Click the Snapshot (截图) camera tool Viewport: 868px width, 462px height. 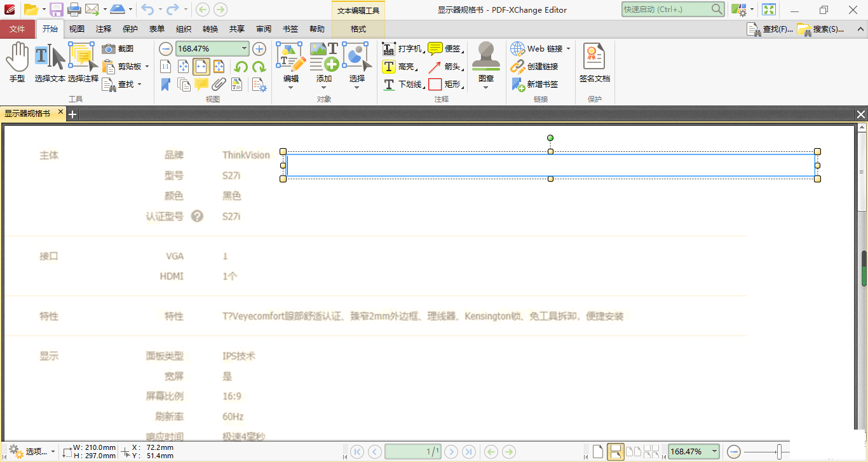(x=118, y=49)
